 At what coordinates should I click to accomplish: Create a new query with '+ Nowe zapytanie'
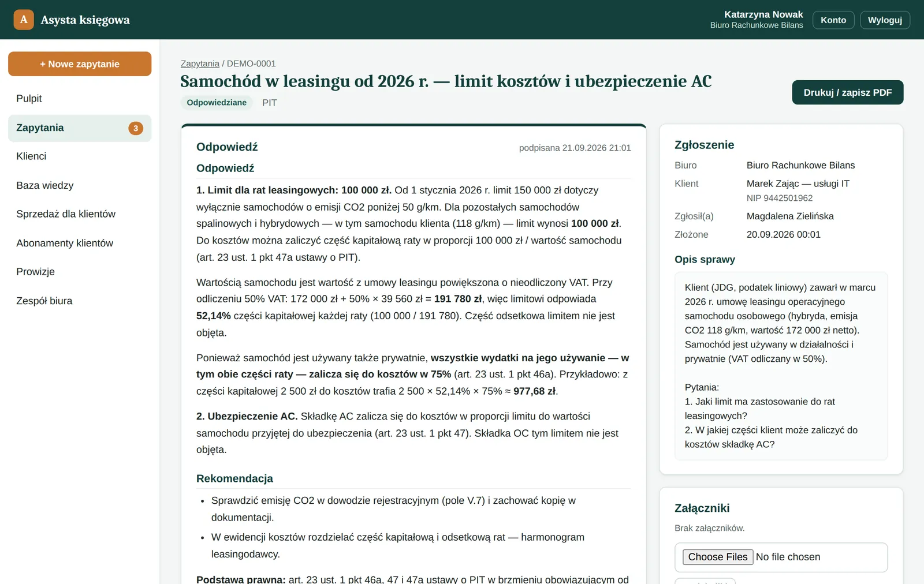pos(80,64)
